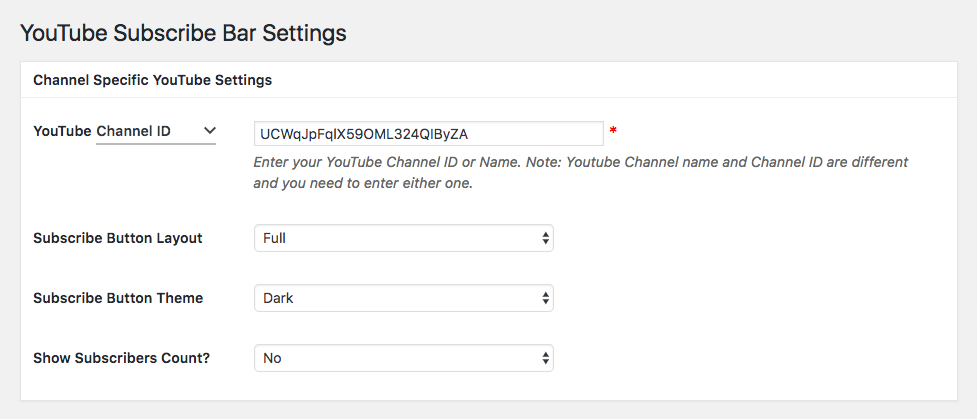
Task: Click the bold YouTube label before Channel ID
Action: 62,132
